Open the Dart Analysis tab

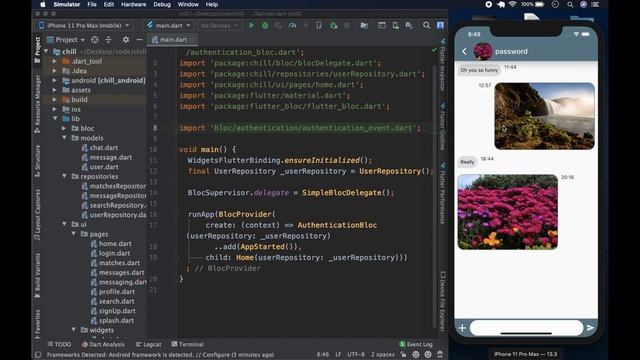103,344
